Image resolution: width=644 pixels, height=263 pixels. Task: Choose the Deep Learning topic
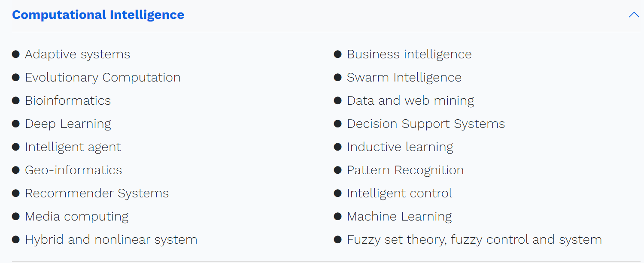pos(68,124)
